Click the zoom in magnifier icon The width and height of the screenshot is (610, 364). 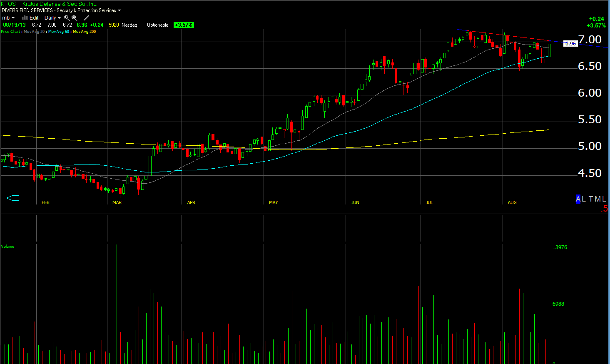click(67, 18)
